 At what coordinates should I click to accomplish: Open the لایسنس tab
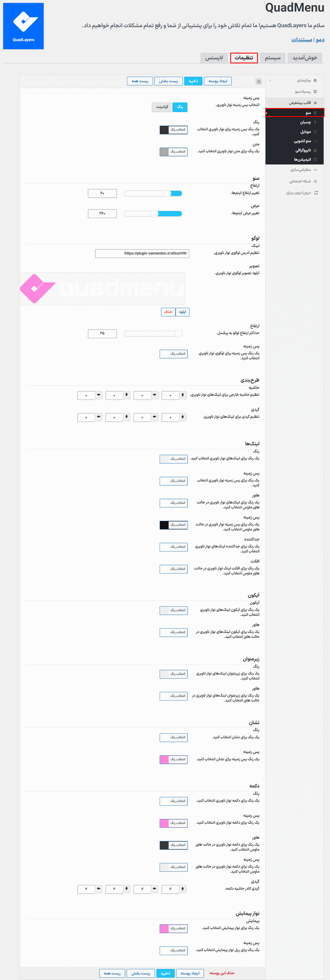click(214, 58)
